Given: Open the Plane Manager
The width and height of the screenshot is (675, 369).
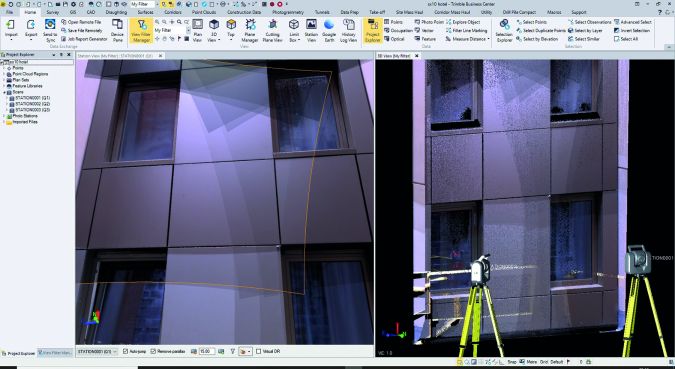Looking at the screenshot, I should [250, 30].
